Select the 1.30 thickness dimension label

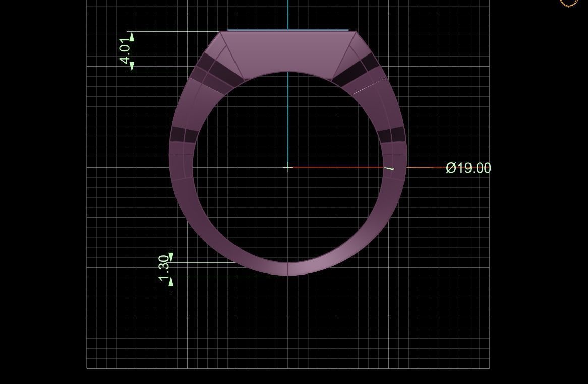164,268
